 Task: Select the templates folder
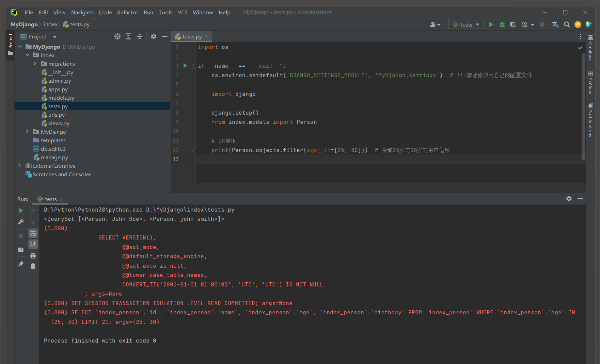[53, 140]
